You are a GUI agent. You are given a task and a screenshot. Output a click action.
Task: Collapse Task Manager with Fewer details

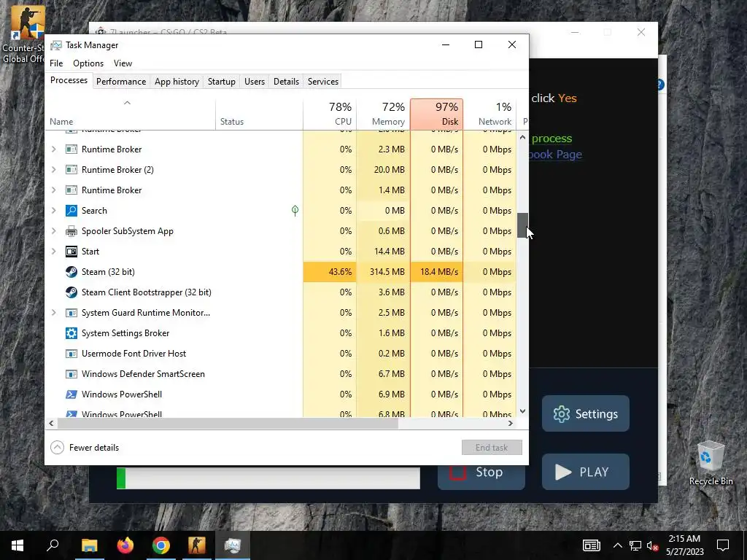click(x=85, y=448)
